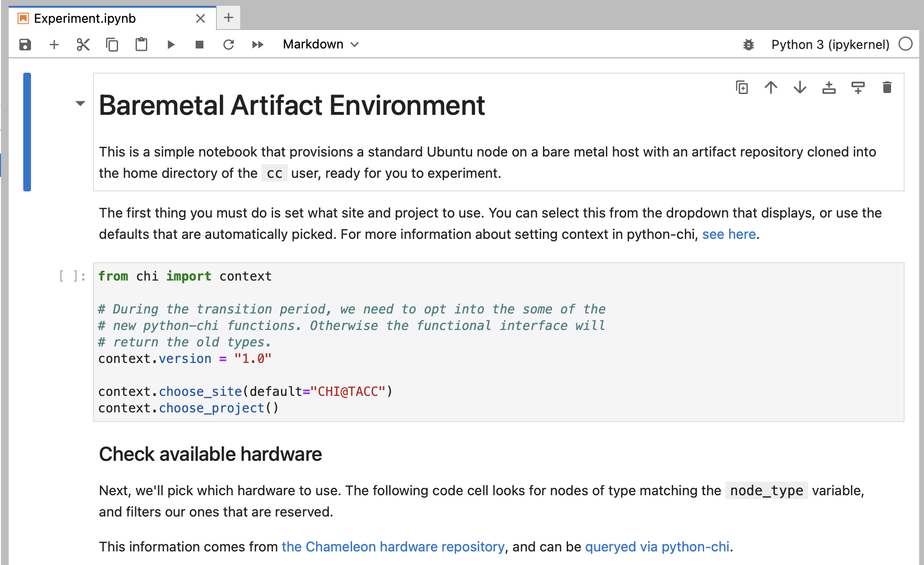Image resolution: width=924 pixels, height=565 pixels.
Task: Enable the debugger bug icon
Action: click(x=749, y=45)
